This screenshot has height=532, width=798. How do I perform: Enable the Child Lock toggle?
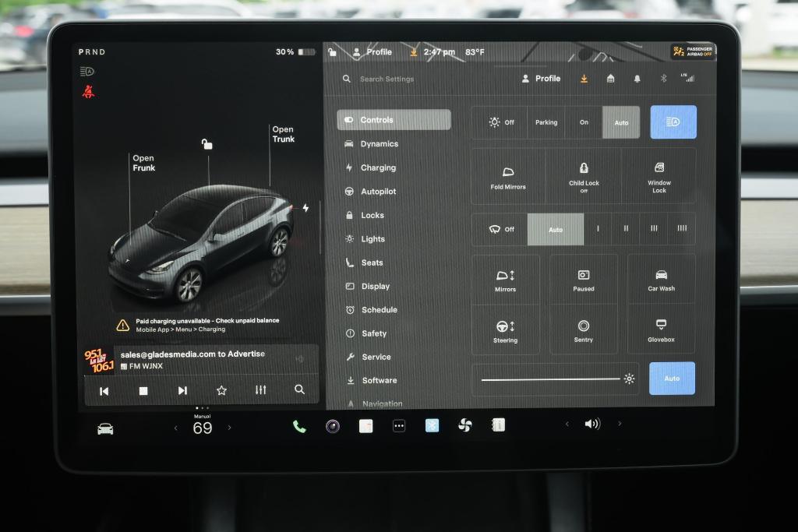tap(584, 177)
